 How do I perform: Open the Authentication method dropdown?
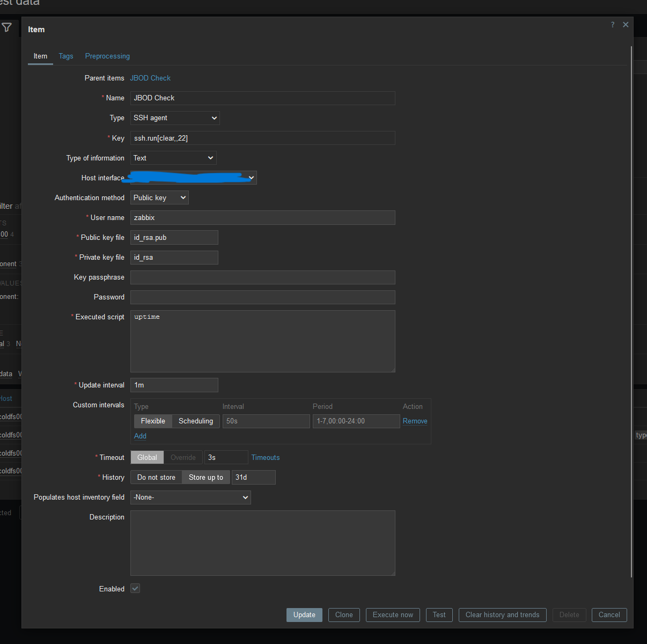[x=159, y=198]
